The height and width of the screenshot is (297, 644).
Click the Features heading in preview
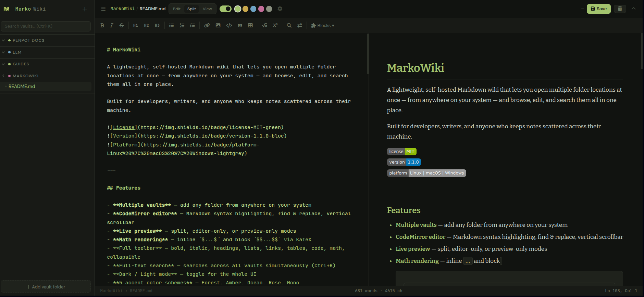point(404,210)
